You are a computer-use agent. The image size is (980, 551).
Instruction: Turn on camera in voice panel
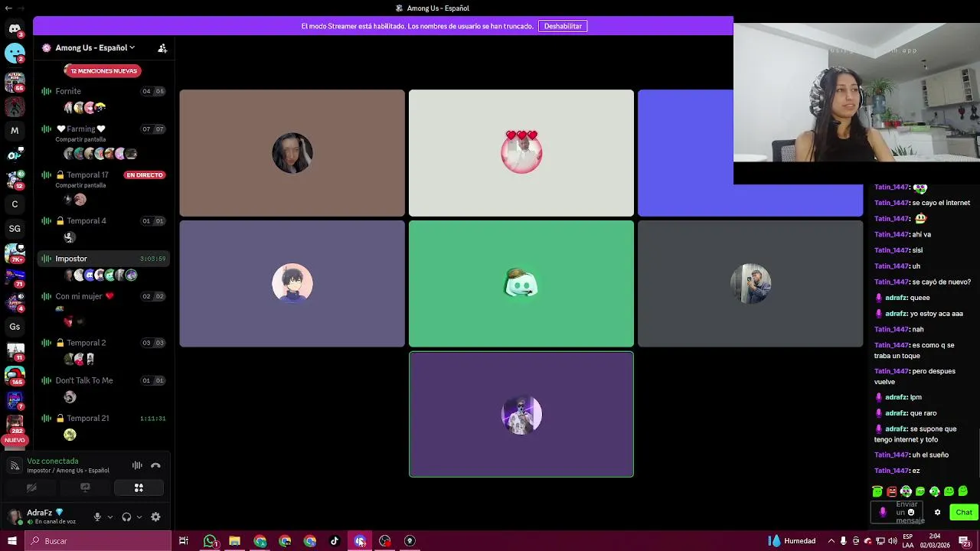[31, 487]
